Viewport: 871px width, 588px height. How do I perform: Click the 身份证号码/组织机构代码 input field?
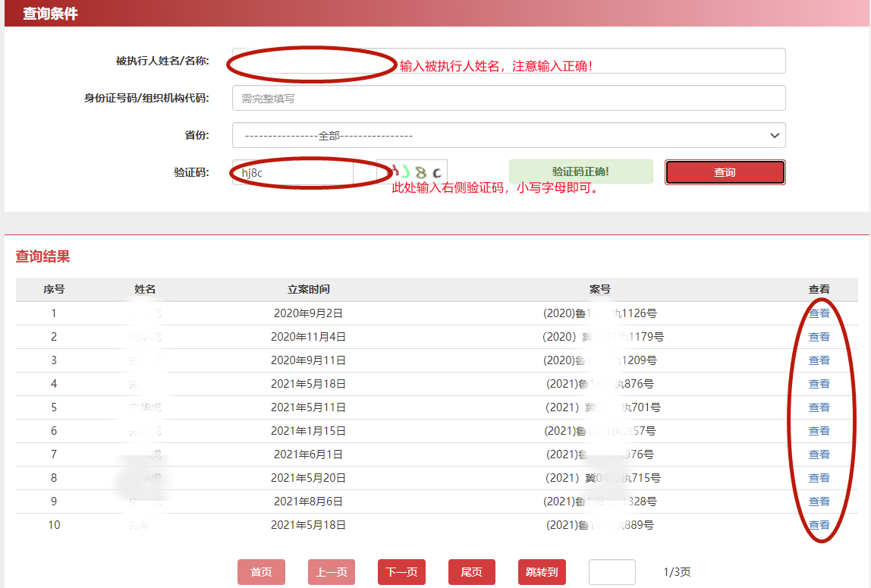click(508, 98)
